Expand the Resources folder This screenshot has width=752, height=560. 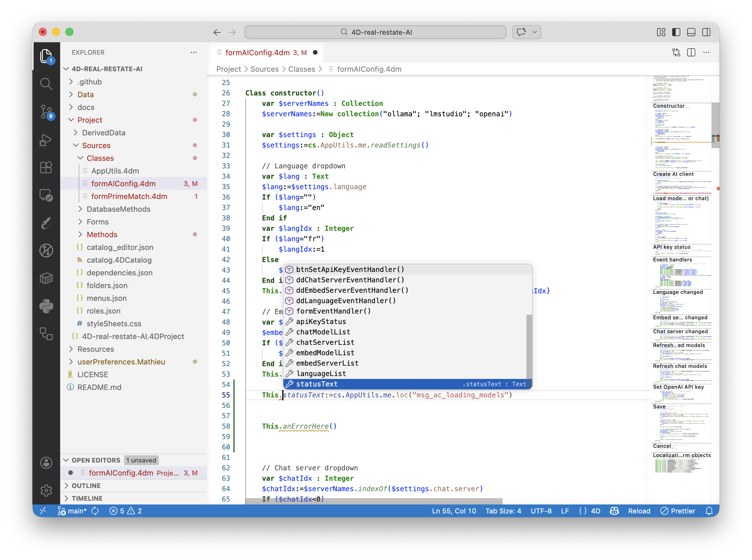click(x=95, y=349)
